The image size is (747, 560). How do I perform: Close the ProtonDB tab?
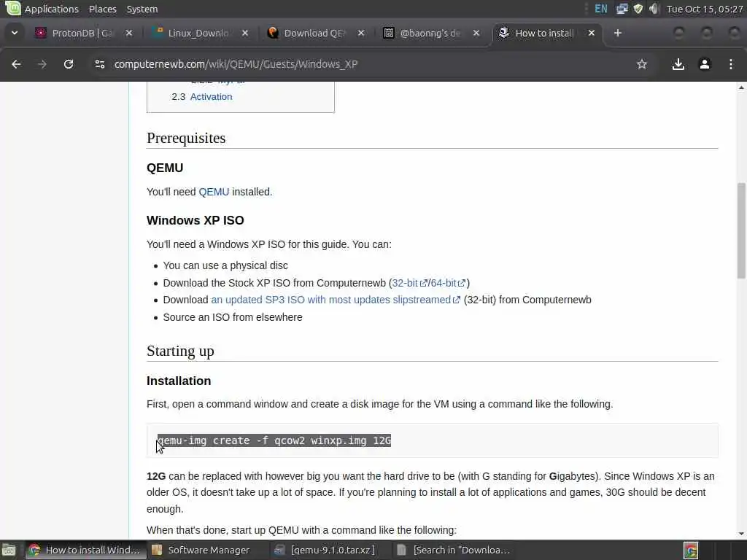(x=128, y=33)
